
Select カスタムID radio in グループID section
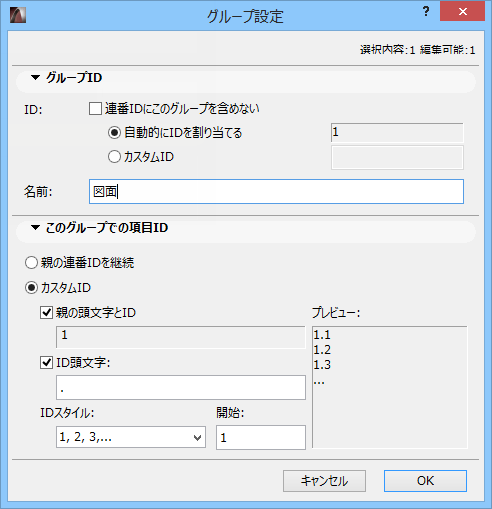coord(114,157)
